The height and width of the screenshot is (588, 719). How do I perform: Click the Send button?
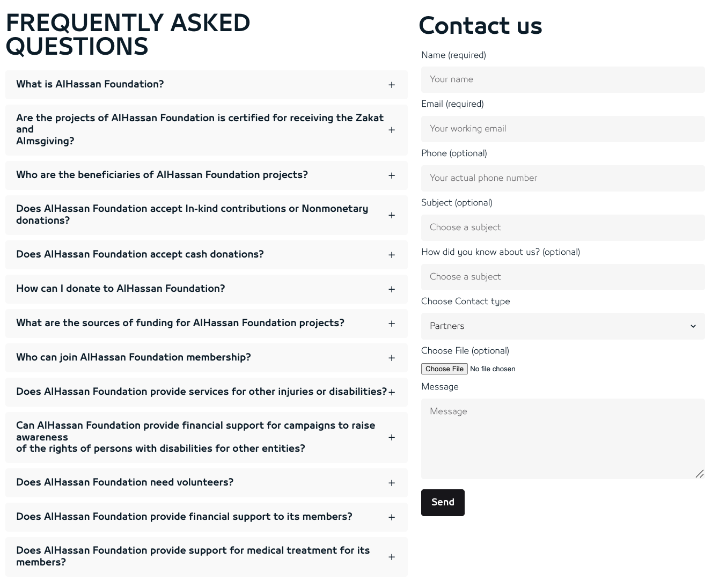[x=443, y=503]
